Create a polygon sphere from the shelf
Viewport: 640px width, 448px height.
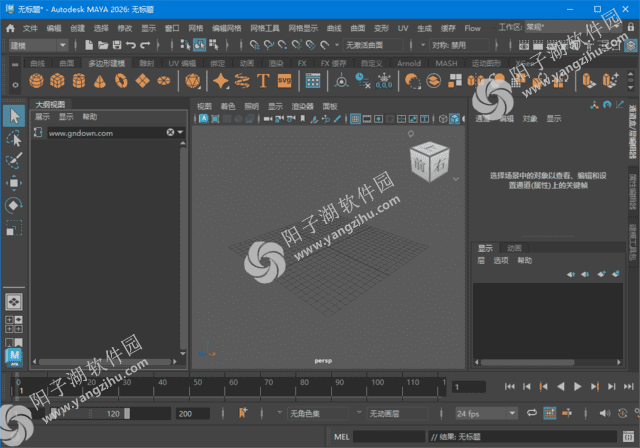tap(36, 80)
